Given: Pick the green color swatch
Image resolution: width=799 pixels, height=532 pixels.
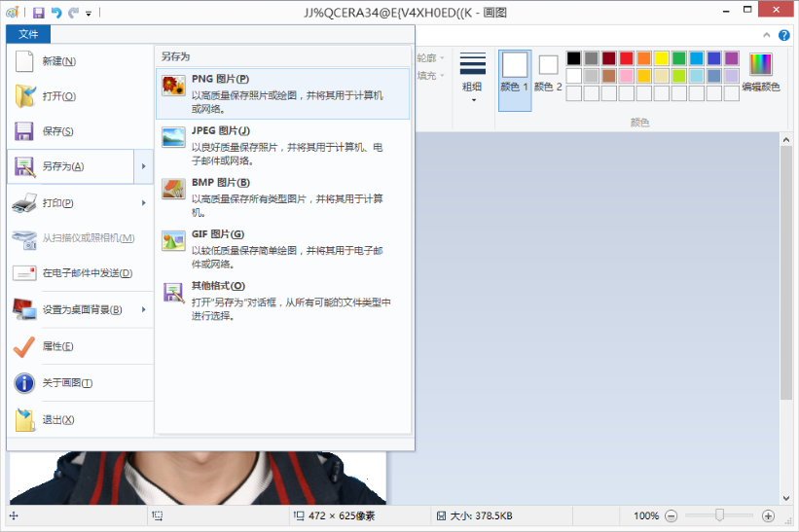Looking at the screenshot, I should [x=678, y=58].
